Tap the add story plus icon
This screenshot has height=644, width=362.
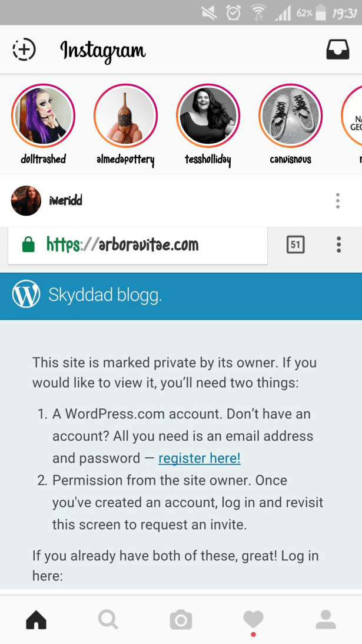pos(24,49)
